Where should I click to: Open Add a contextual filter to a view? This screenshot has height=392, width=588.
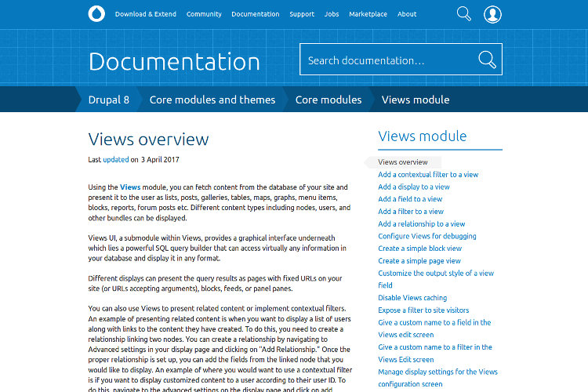pos(428,174)
